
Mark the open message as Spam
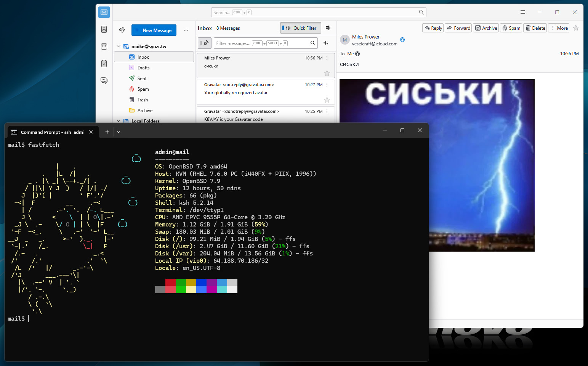[511, 28]
